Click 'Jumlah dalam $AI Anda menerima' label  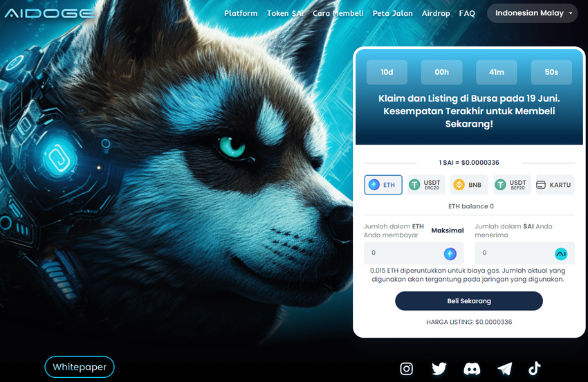513,230
